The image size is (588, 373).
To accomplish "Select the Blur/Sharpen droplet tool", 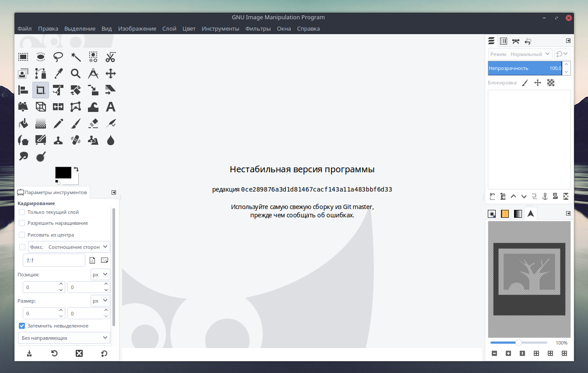I will [x=111, y=140].
